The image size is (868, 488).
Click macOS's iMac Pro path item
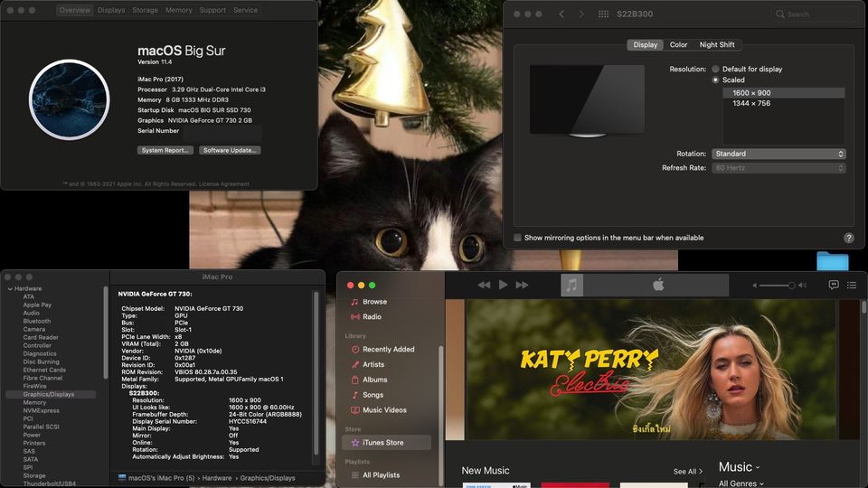(156, 478)
